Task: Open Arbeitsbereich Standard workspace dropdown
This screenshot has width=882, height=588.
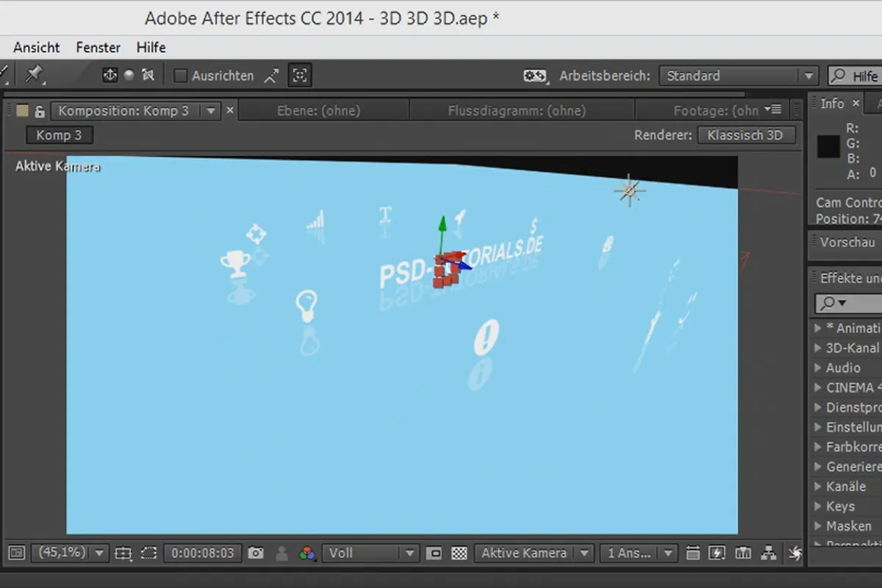Action: click(x=738, y=76)
